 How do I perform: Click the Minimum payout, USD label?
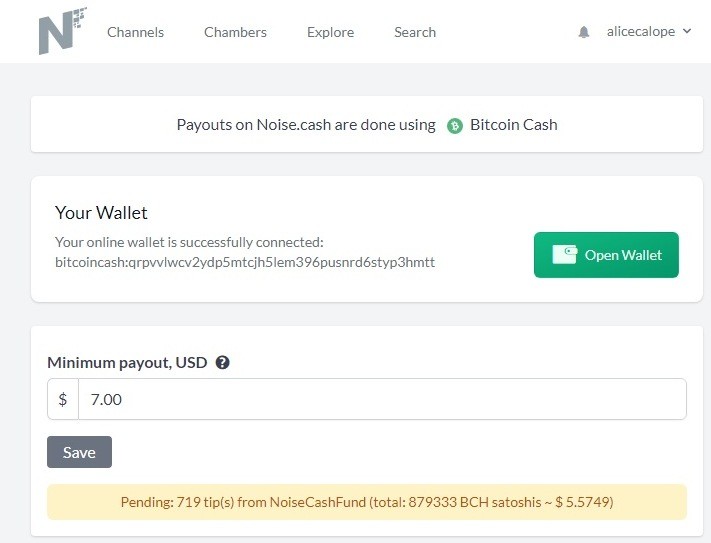(x=127, y=363)
